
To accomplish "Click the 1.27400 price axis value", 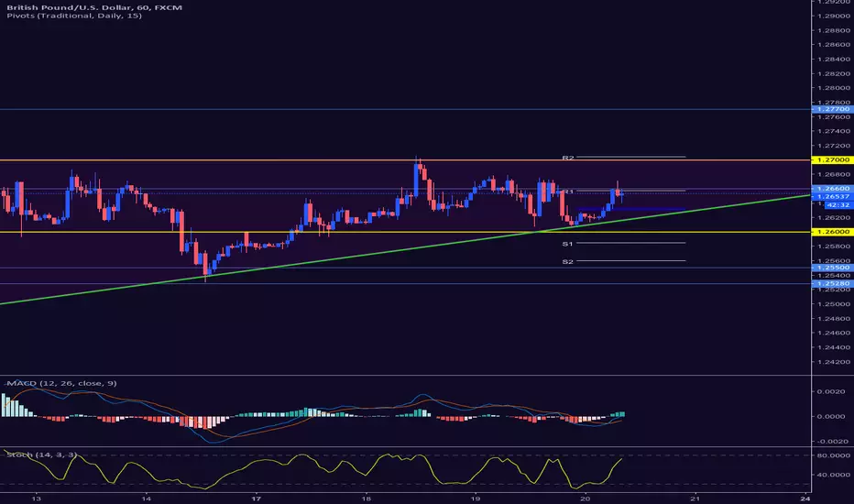I will tap(833, 131).
